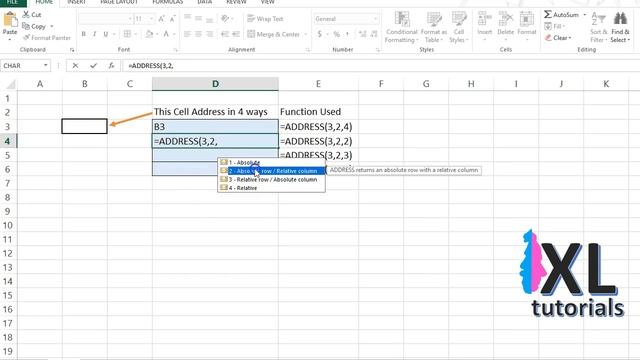Open Conditional Formatting menu
Screen dimensions: 640x360
[x=402, y=27]
